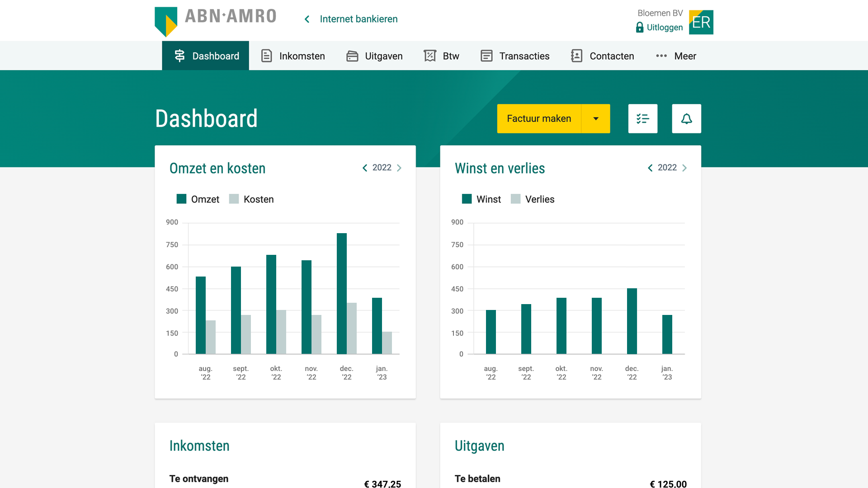
Task: Click the dec. '22 Winst bar
Action: coord(632,321)
